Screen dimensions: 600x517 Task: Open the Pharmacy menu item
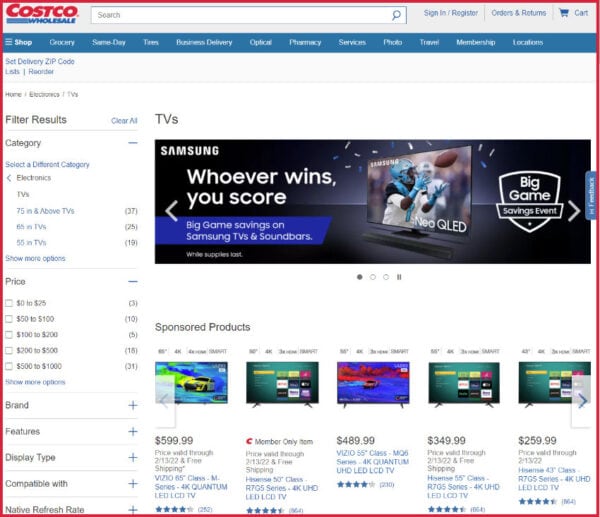(x=305, y=42)
